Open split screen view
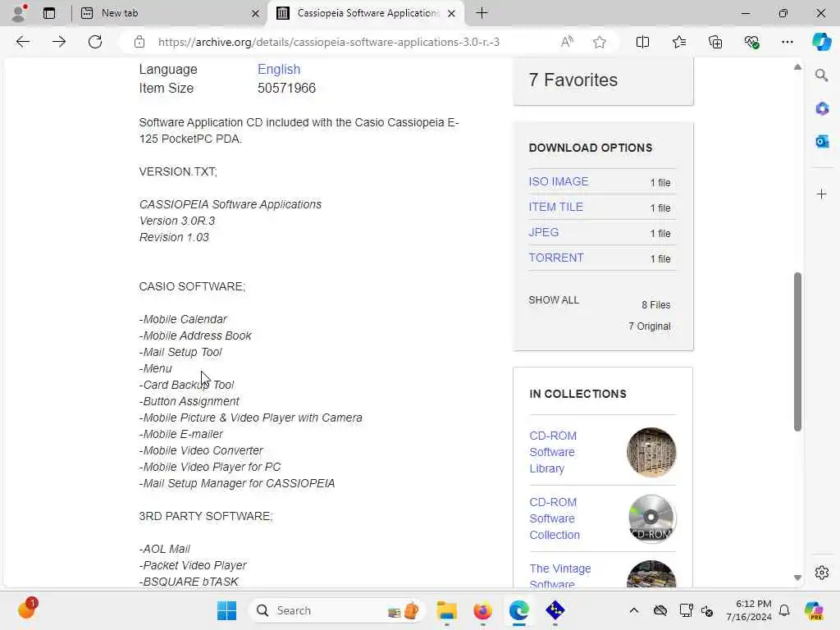 pos(642,42)
